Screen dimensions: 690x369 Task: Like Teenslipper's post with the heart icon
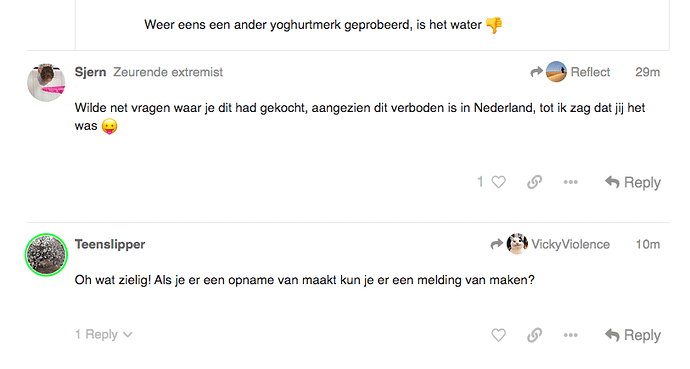pos(498,335)
